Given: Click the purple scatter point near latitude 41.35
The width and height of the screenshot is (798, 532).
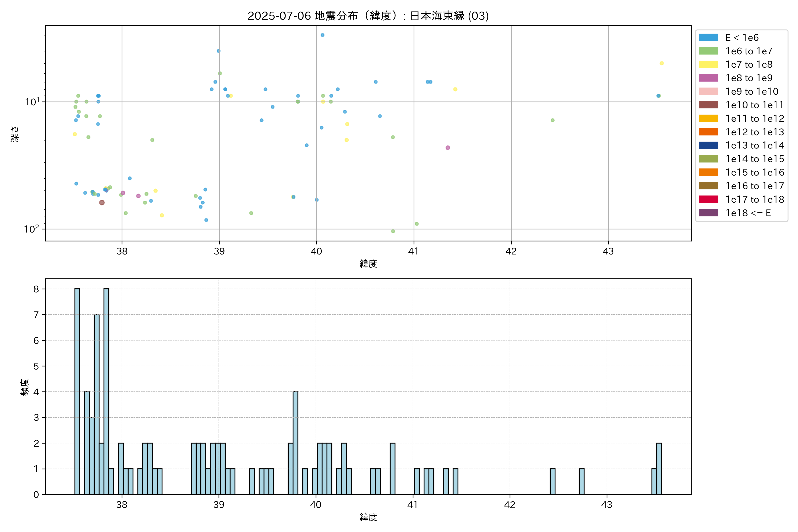Looking at the screenshot, I should tap(448, 148).
